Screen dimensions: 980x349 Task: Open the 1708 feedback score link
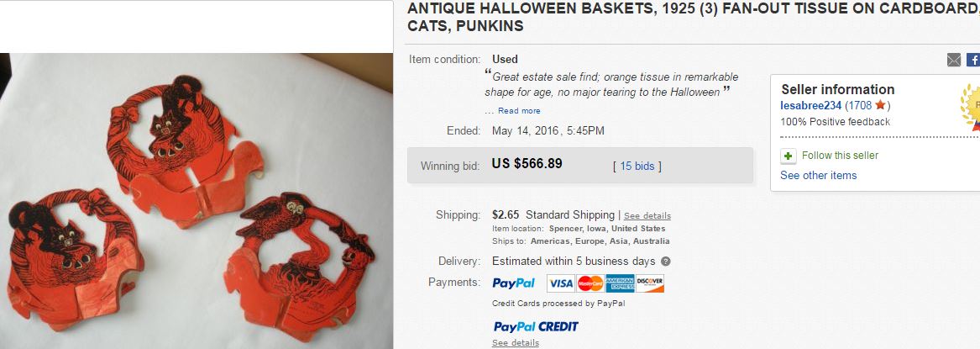tap(859, 105)
